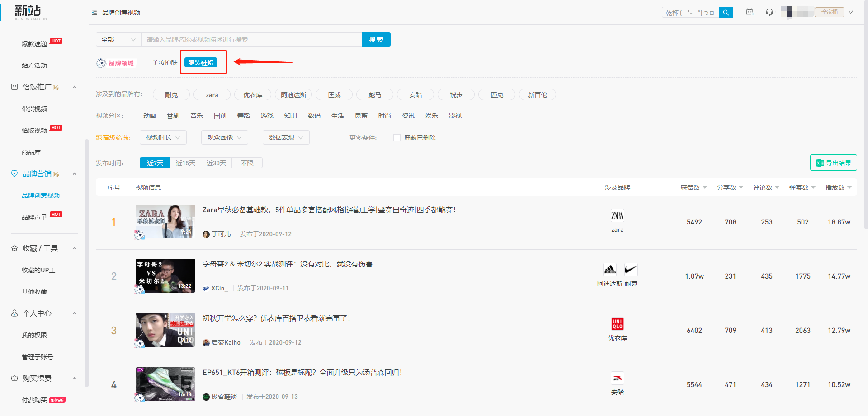Screen dimensions: 868x416
Task: Click the brand name search input
Action: point(251,39)
